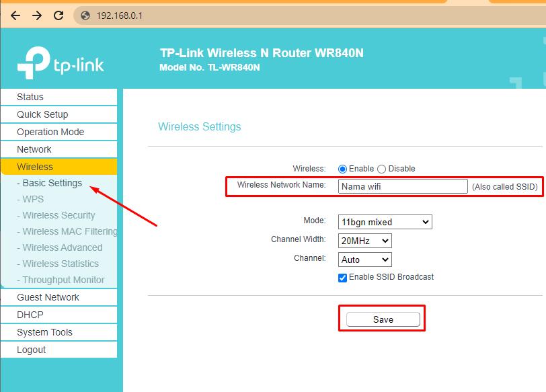Open Basic Settings submenu
Image resolution: width=546 pixels, height=392 pixels.
point(50,183)
